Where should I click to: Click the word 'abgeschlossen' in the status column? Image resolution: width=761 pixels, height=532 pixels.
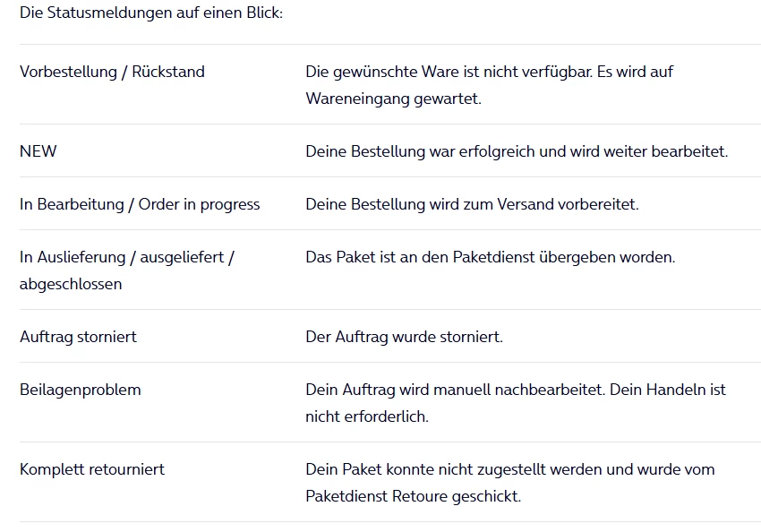click(x=71, y=284)
